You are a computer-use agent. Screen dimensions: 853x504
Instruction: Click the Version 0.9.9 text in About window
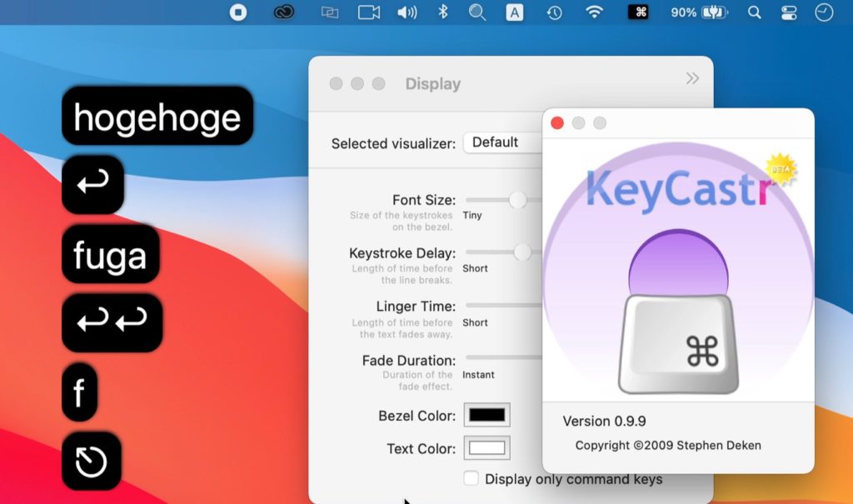603,422
